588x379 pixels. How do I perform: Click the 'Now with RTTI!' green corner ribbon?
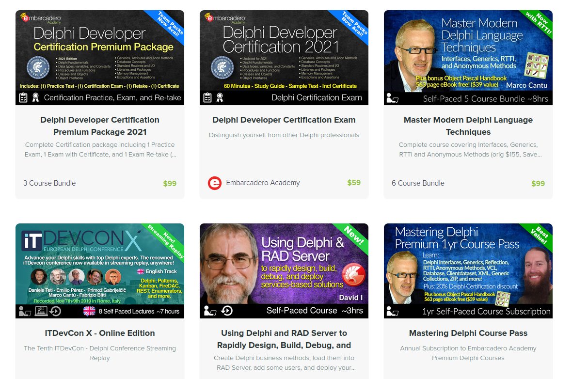tap(537, 25)
